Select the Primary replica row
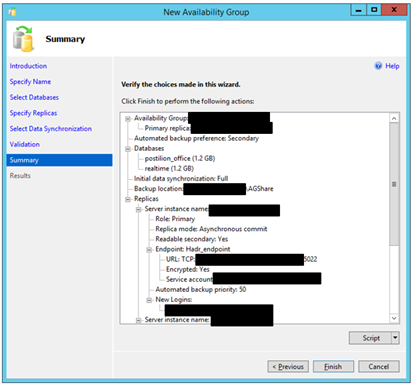 point(209,128)
